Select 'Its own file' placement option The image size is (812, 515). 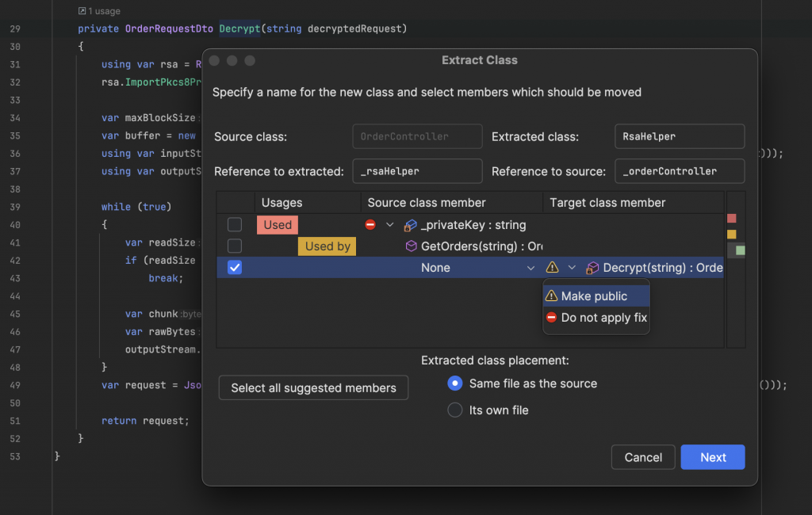(455, 410)
